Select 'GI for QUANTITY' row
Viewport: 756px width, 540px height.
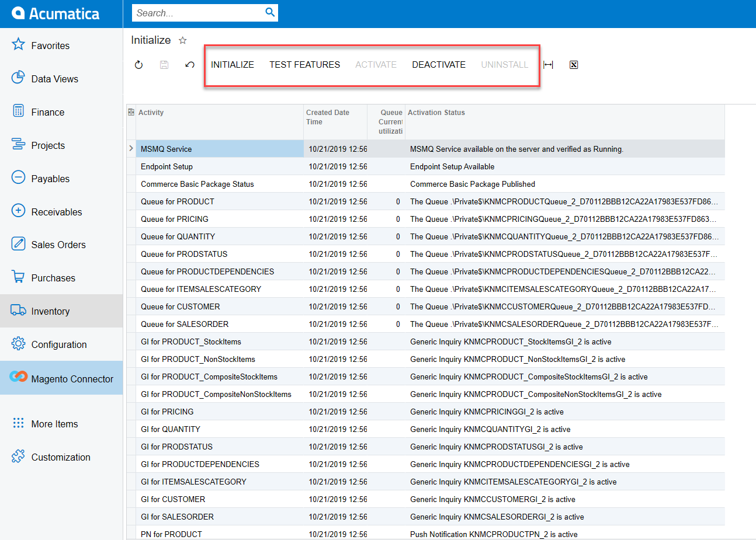point(426,429)
